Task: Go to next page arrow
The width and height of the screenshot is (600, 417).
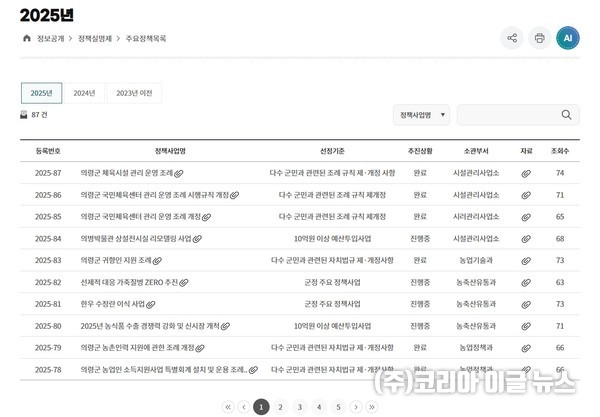Action: (356, 407)
